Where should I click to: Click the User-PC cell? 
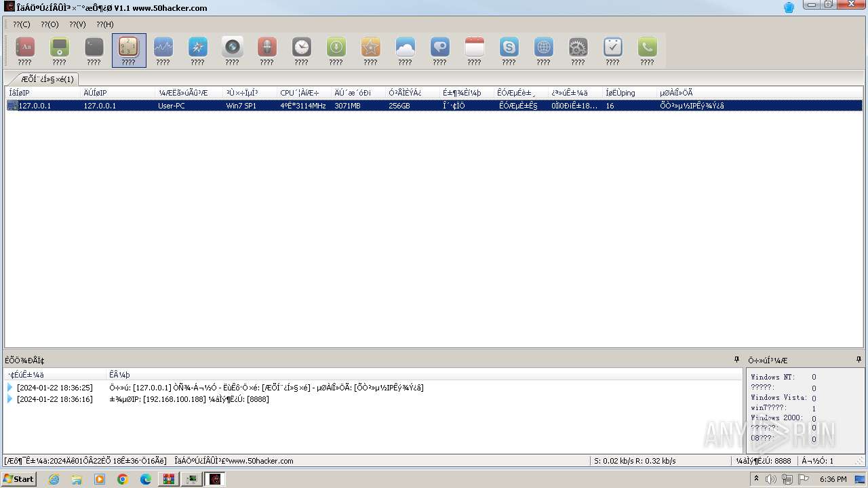(x=172, y=106)
